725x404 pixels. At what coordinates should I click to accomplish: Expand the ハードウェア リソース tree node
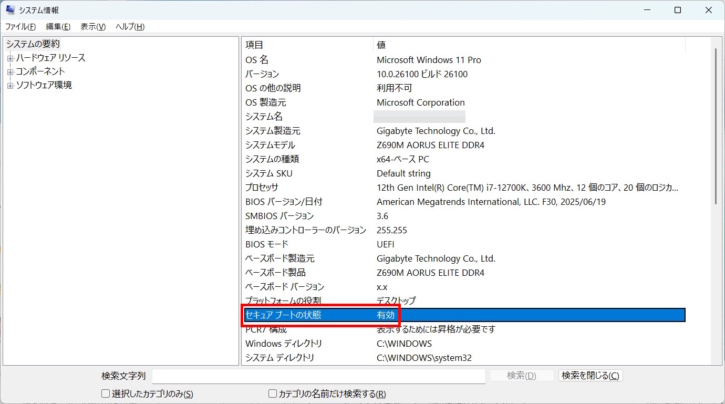pos(10,58)
